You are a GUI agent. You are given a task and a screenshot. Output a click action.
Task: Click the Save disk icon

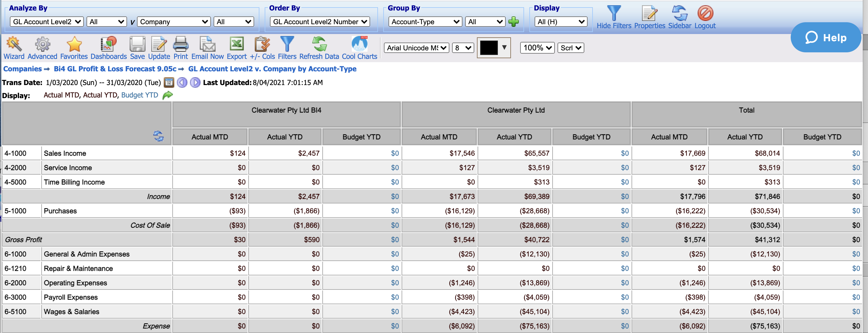pos(137,44)
